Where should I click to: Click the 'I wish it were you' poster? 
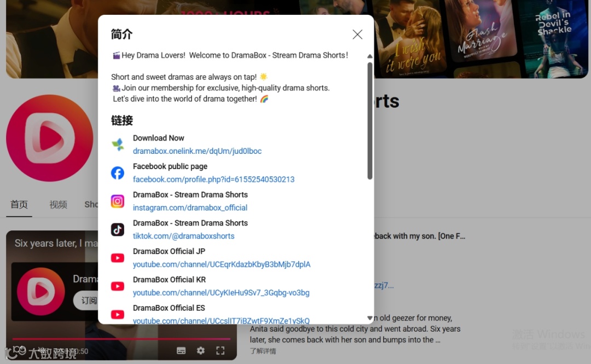411,39
